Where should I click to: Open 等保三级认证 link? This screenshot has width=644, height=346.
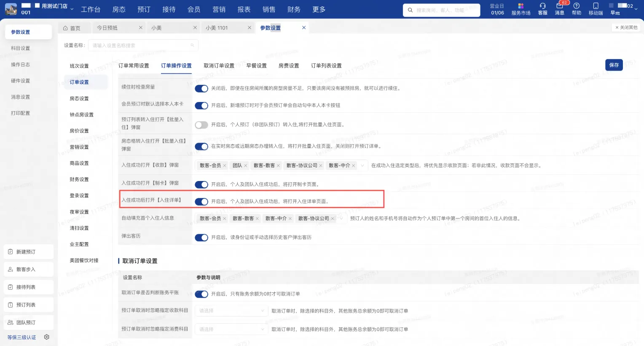pyautogui.click(x=22, y=338)
